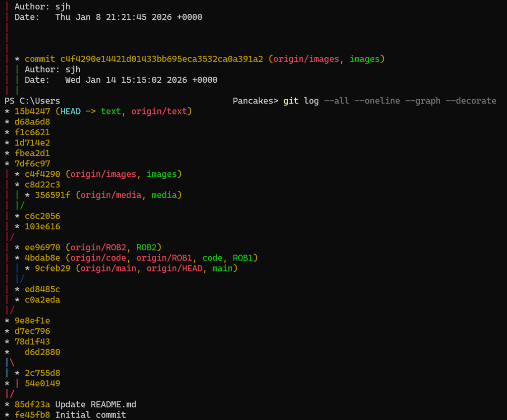The height and width of the screenshot is (420, 507).
Task: Select commit hash ee96970
Action: [x=42, y=247]
